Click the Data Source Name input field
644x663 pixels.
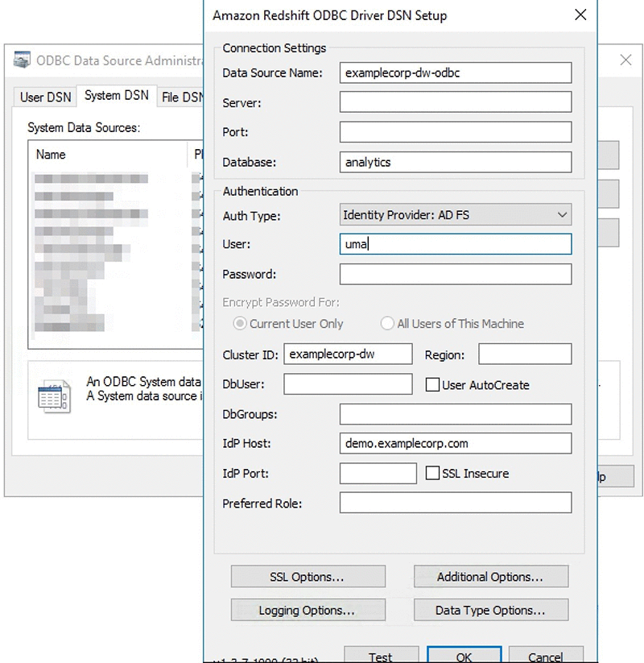tap(456, 73)
